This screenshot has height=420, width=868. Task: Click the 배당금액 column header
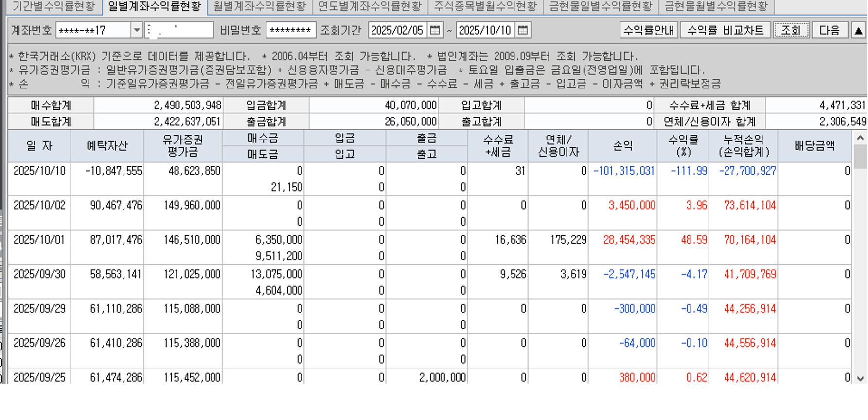pos(815,146)
